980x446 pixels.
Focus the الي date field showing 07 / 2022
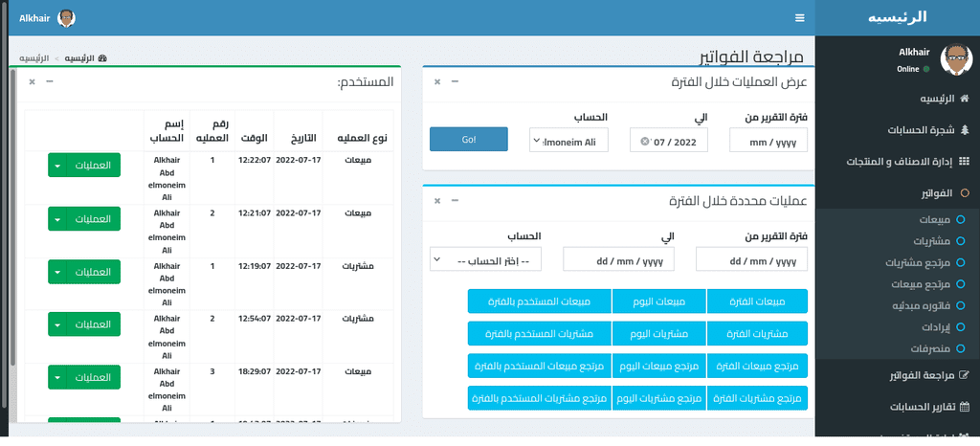[668, 140]
